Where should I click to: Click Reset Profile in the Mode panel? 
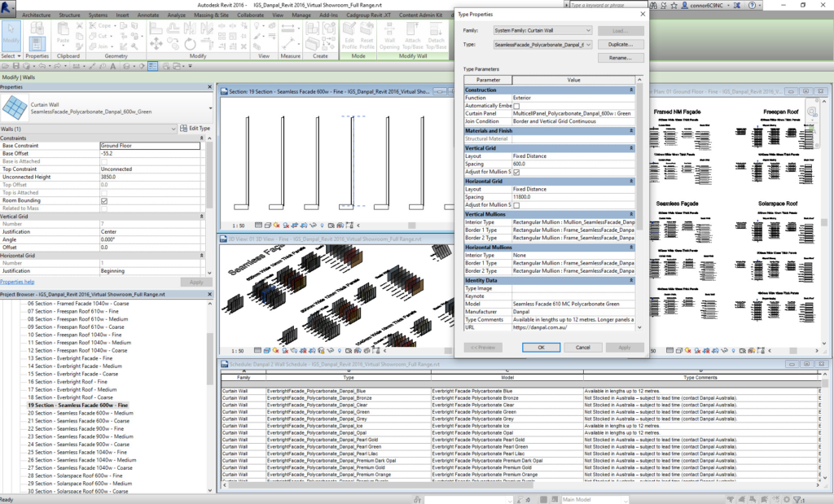(367, 35)
